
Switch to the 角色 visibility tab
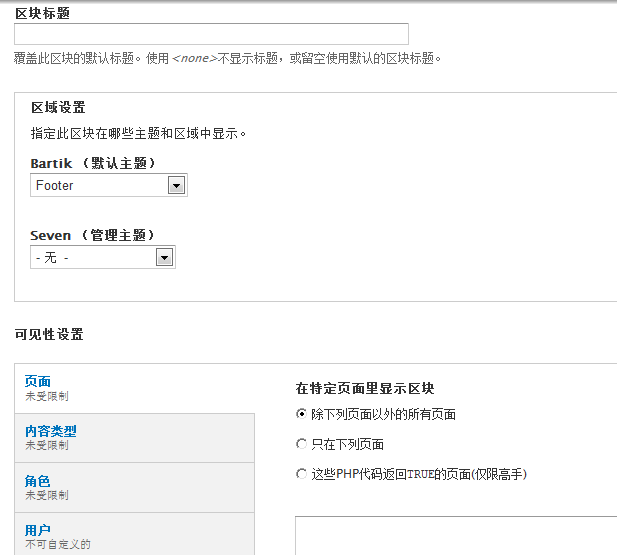coord(135,488)
